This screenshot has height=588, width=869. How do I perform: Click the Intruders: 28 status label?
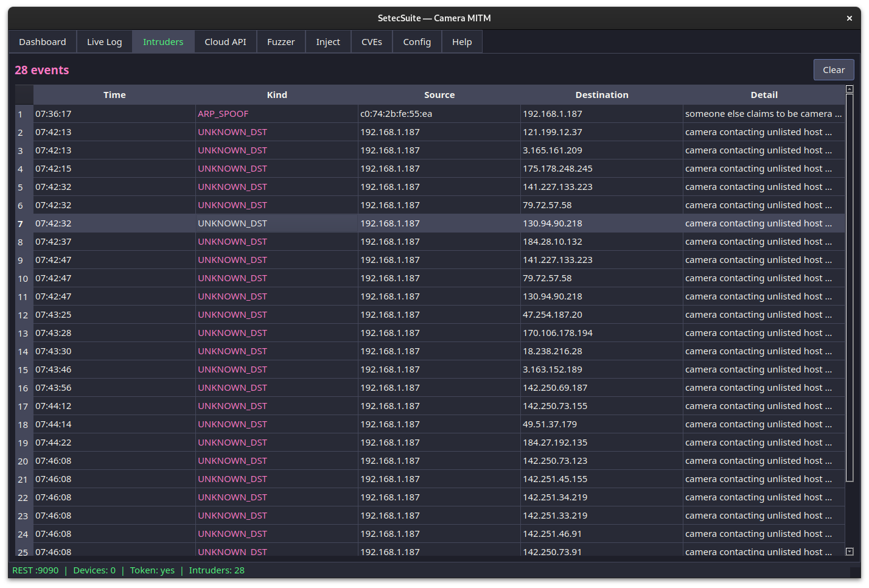[x=217, y=570]
